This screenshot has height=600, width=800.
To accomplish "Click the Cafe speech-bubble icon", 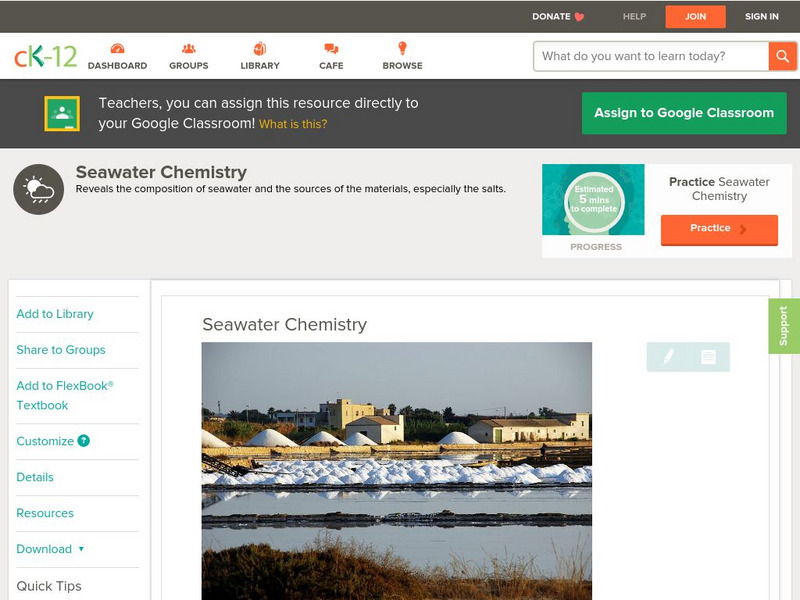I will click(331, 46).
